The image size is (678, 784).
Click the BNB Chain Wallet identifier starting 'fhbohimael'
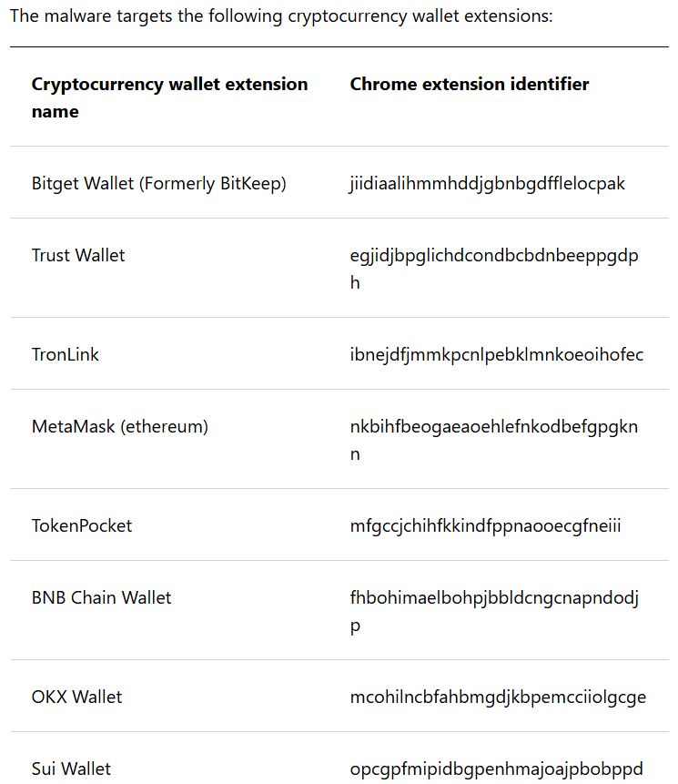pos(494,598)
